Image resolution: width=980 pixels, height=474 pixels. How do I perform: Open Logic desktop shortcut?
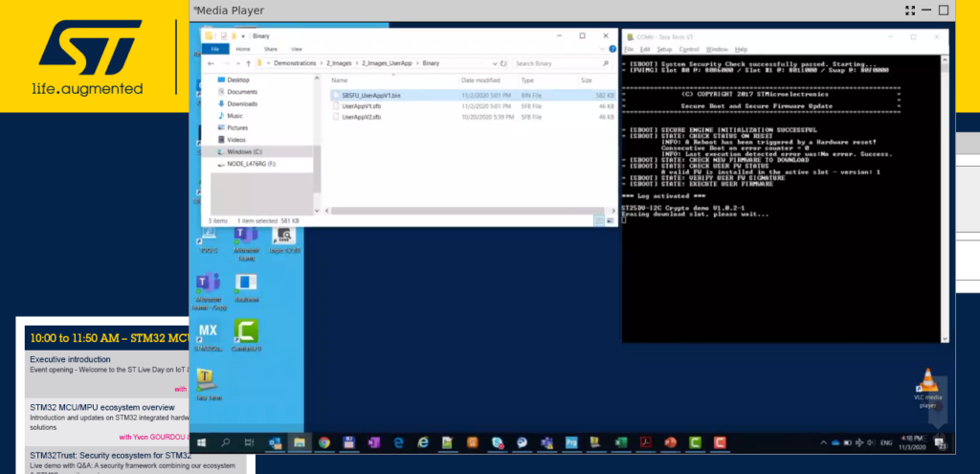click(283, 240)
